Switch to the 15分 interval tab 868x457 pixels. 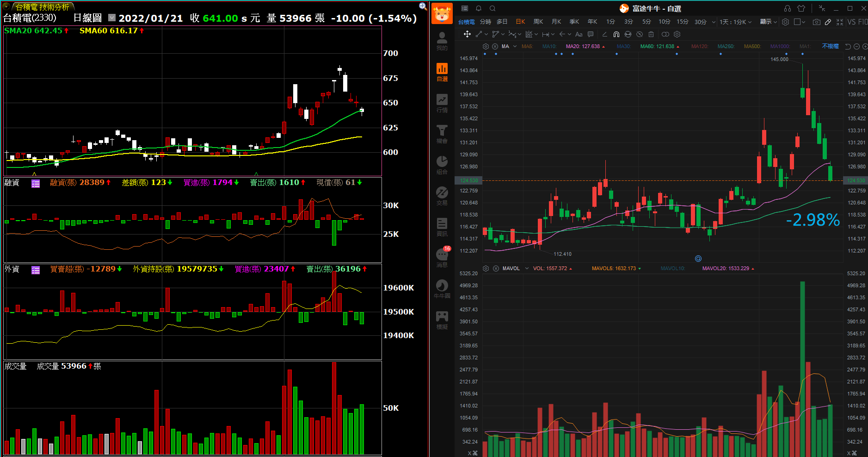(683, 22)
